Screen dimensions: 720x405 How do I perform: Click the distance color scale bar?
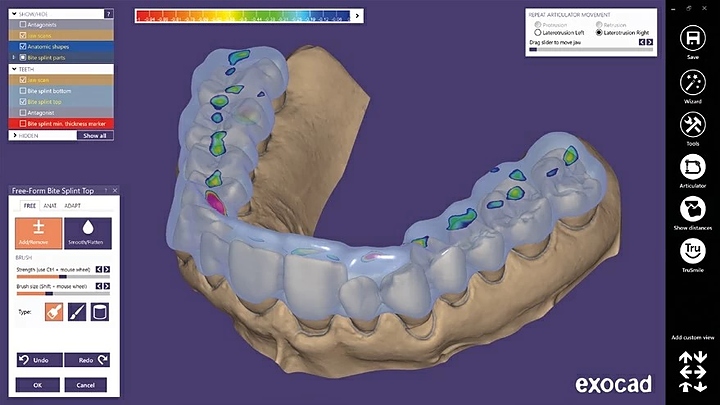[244, 16]
